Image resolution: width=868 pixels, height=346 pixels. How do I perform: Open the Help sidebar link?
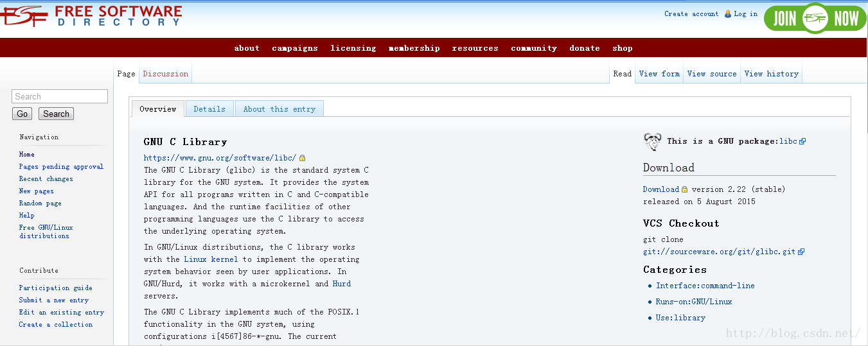27,215
